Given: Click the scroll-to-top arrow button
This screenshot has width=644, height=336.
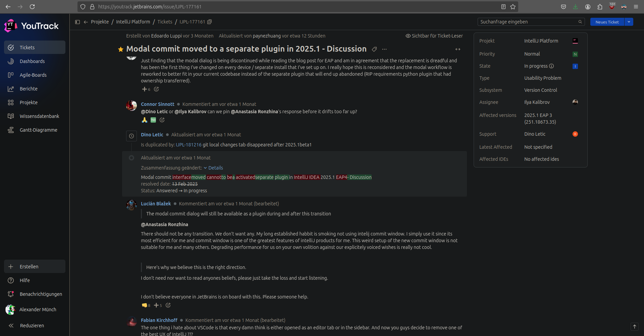Looking at the screenshot, I should (x=635, y=326).
